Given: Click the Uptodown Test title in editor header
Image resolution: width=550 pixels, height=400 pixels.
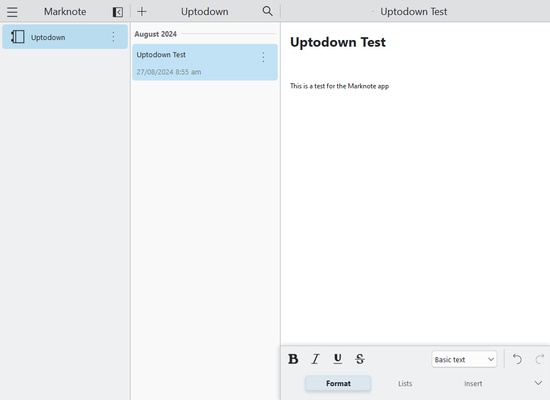Looking at the screenshot, I should (414, 12).
